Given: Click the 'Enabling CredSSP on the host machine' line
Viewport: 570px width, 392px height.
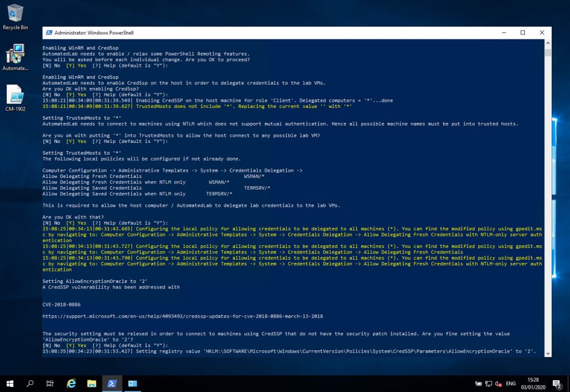Looking at the screenshot, I should (218, 101).
